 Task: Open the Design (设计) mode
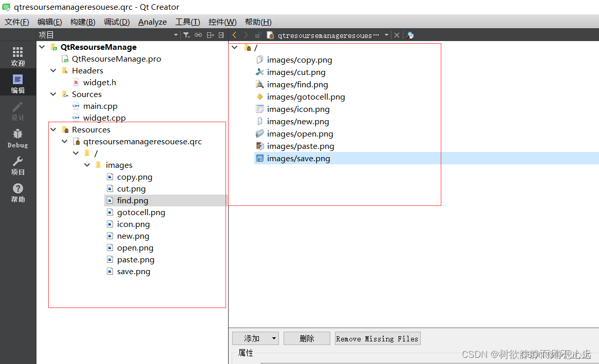tap(17, 111)
